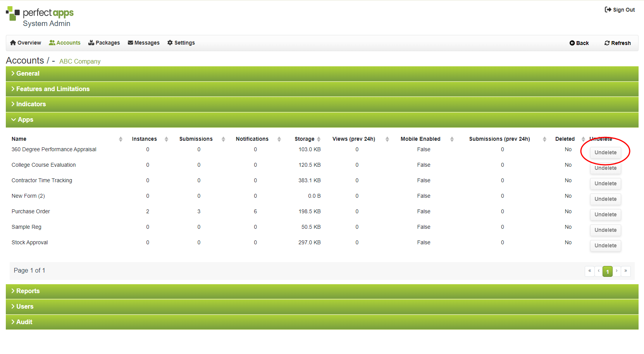Go to first page of apps
The height and width of the screenshot is (354, 644).
click(590, 271)
